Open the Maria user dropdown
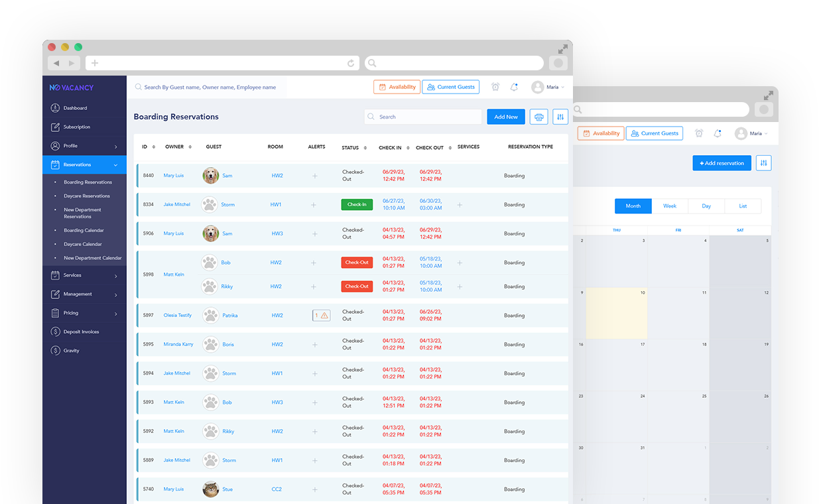Image resolution: width=819 pixels, height=504 pixels. (548, 87)
